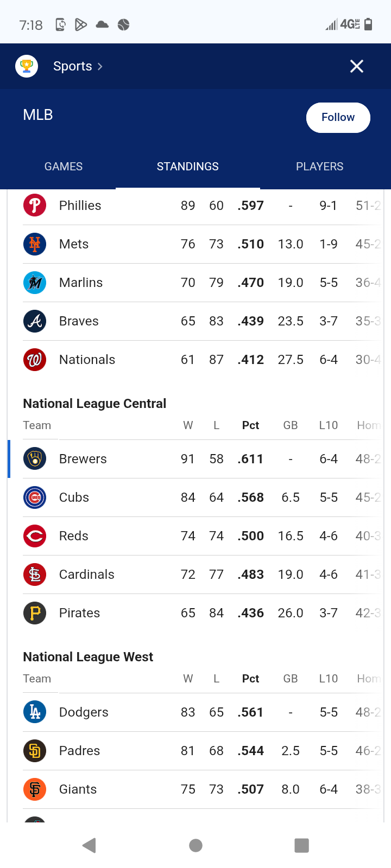Viewport: 391px width, 868px height.
Task: Close the Sports panel
Action: point(357,66)
